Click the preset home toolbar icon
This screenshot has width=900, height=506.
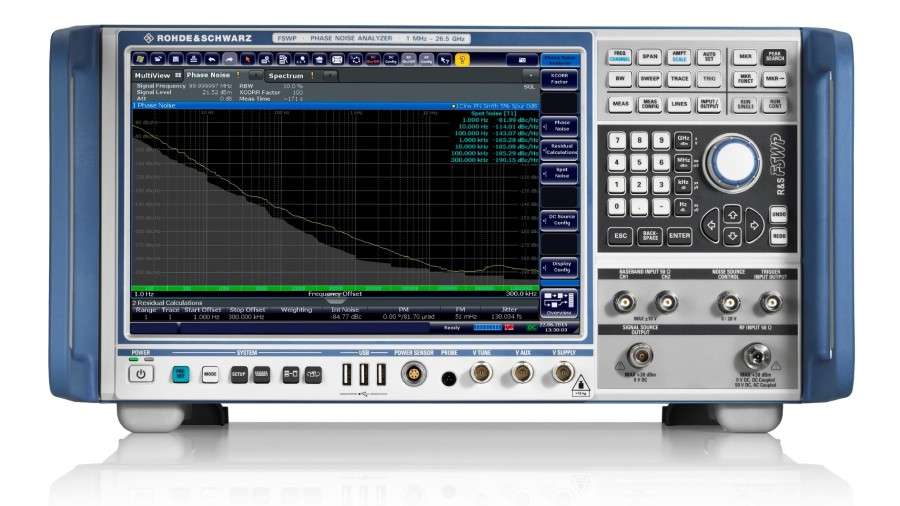[x=319, y=59]
